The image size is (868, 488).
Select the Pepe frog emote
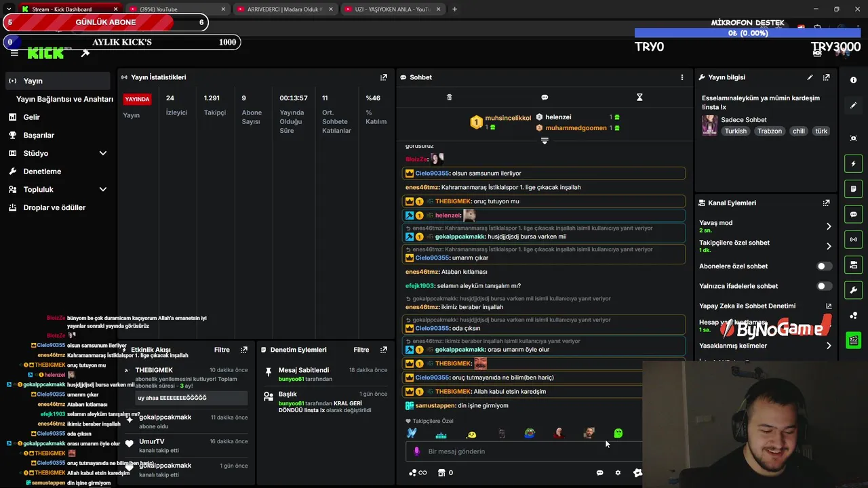click(x=530, y=433)
